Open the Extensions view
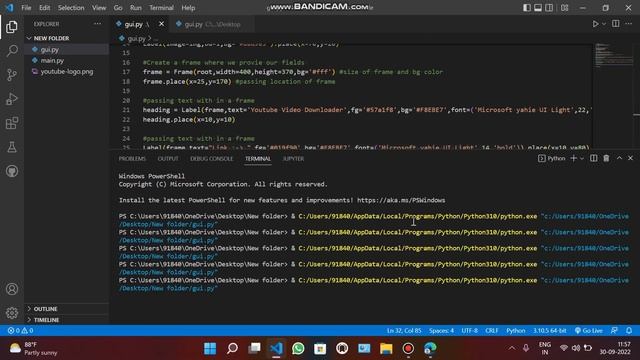This screenshot has width=640, height=360. 12,123
